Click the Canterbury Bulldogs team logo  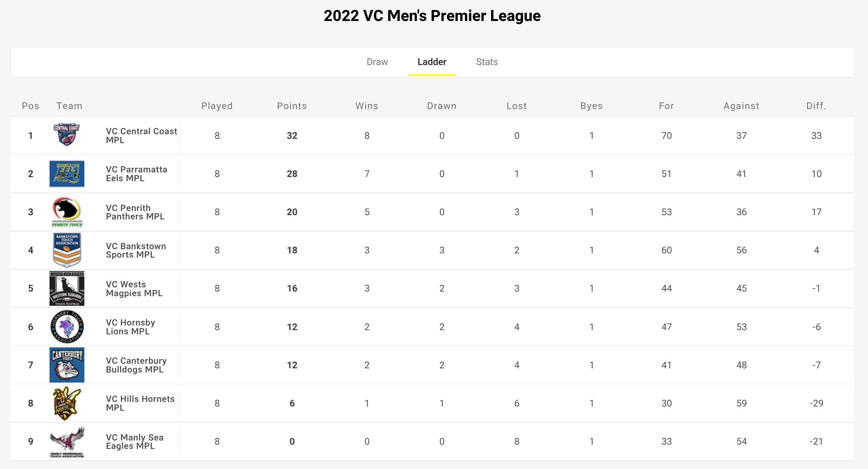click(x=67, y=365)
